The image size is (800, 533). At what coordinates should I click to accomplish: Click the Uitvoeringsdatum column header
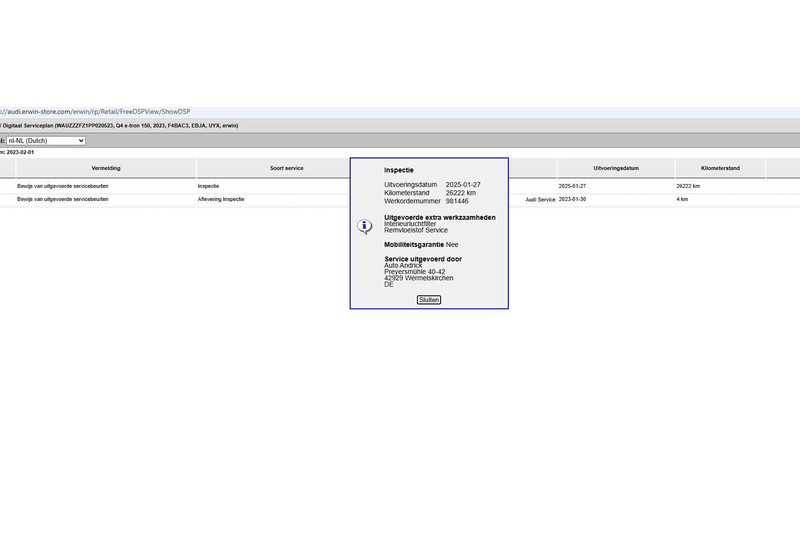pos(616,168)
